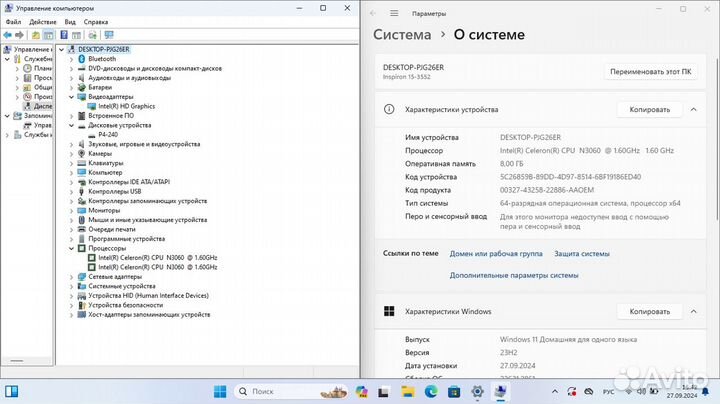Image resolution: width=720 pixels, height=404 pixels.
Task: Click the Intel(R) HD Graphics adapter icon
Action: (x=92, y=106)
